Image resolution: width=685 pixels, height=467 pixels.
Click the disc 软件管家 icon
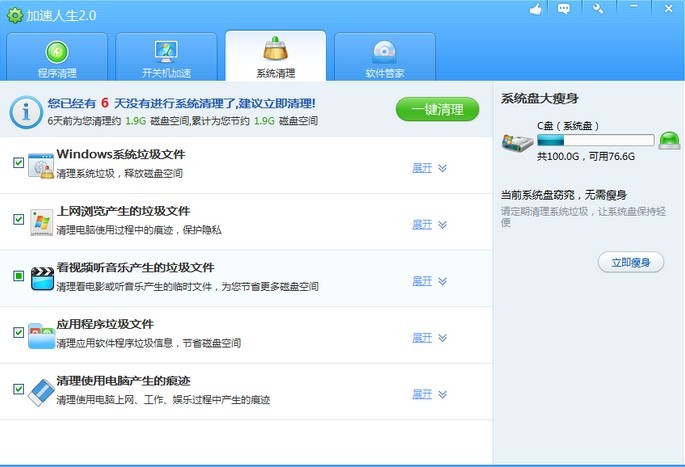click(385, 53)
